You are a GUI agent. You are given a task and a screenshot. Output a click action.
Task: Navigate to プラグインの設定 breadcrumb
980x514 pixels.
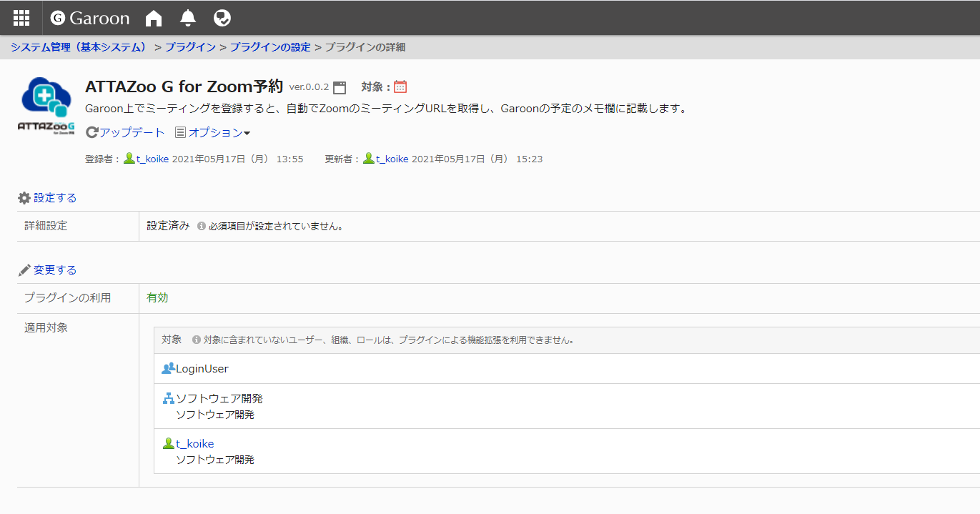click(270, 47)
